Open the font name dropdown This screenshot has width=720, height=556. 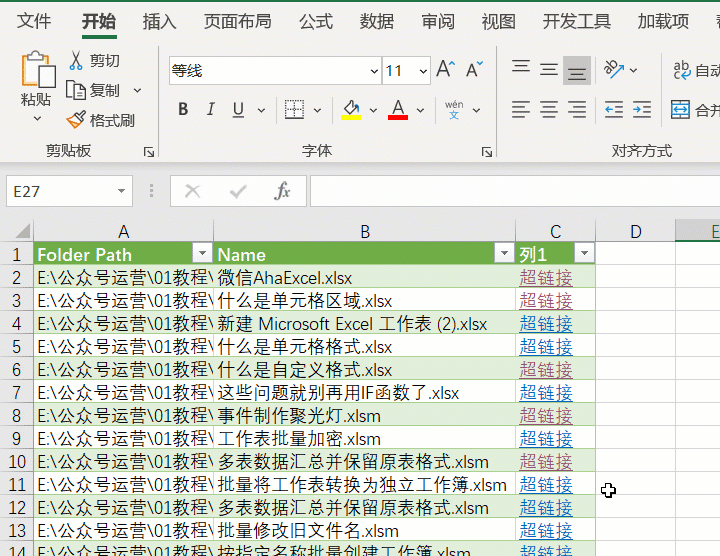pos(374,71)
